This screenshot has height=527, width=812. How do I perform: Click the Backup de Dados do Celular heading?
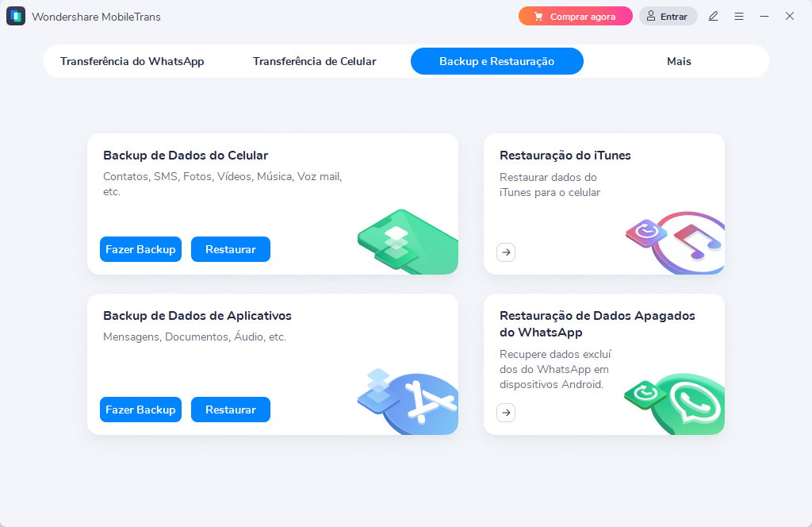(186, 156)
